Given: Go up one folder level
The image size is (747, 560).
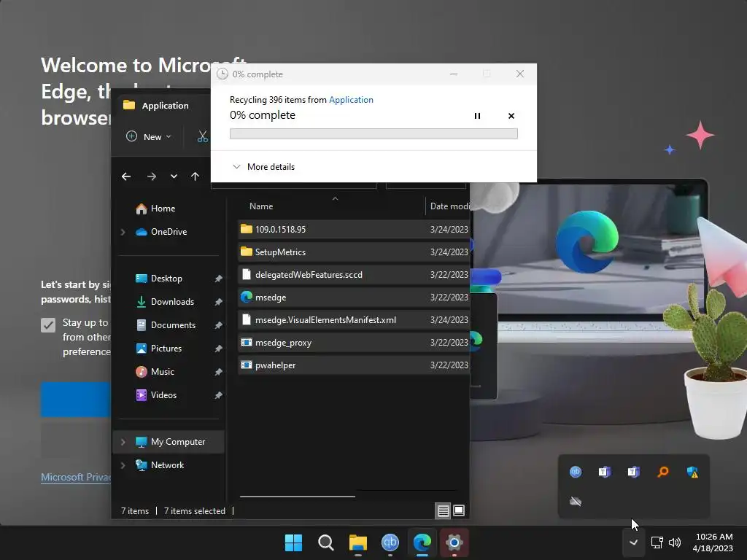Looking at the screenshot, I should tap(195, 176).
